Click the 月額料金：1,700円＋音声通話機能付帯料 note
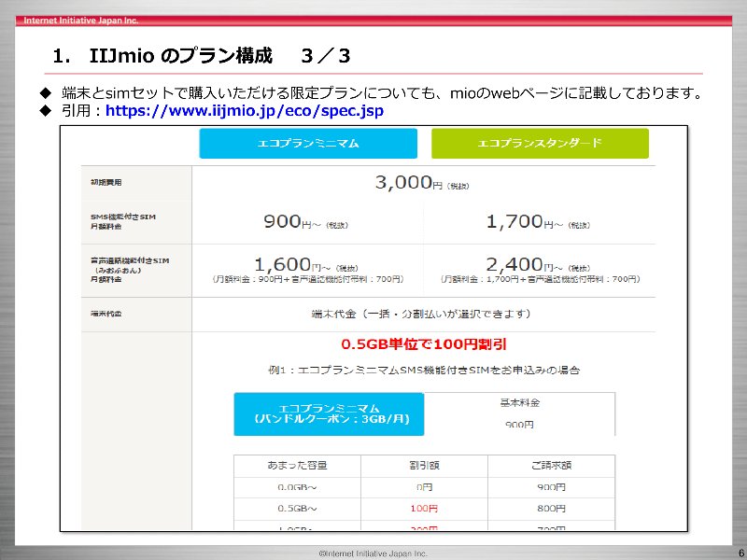 [x=540, y=279]
